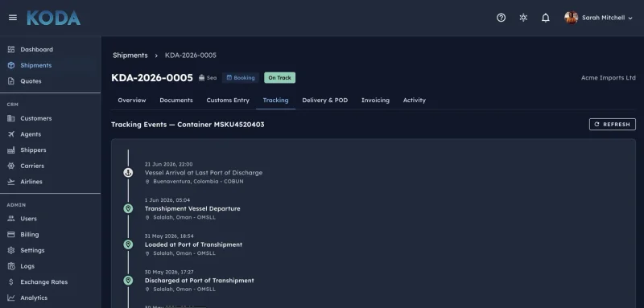Switch to the Customs Entry tab
Viewport: 644px width, 308px height.
pos(228,100)
